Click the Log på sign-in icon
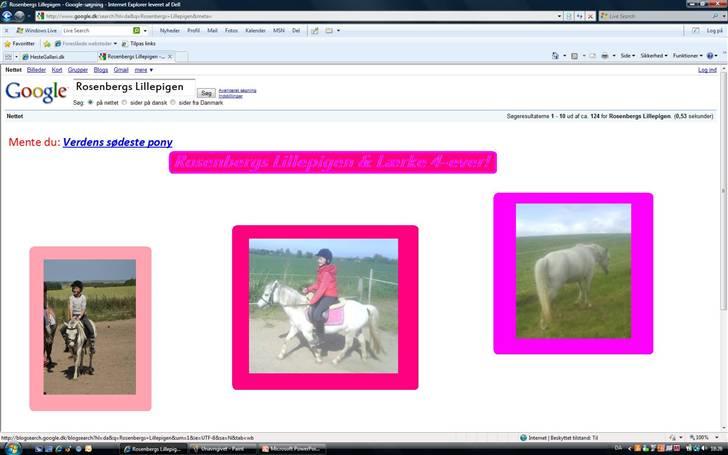728x455 pixels. point(696,30)
